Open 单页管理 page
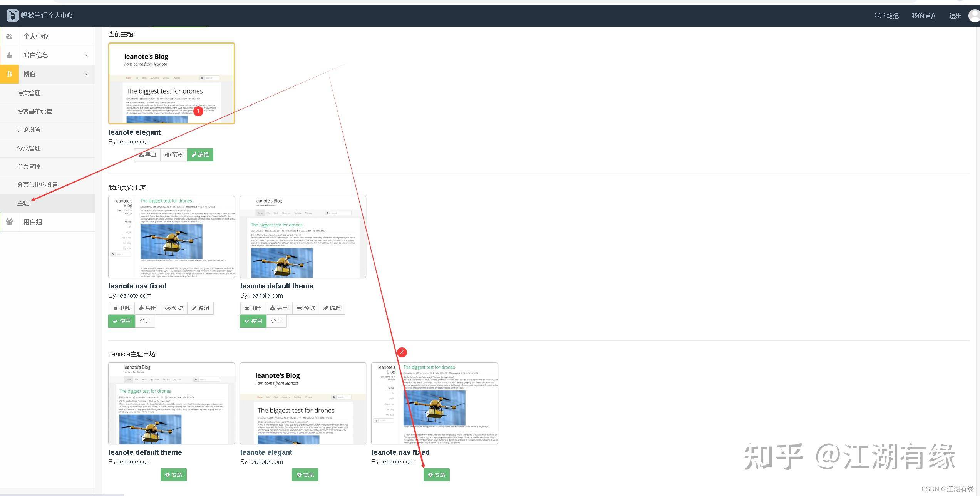 click(x=29, y=166)
